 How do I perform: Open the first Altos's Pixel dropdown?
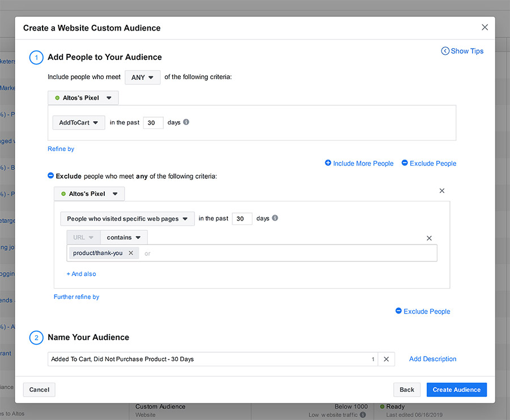83,98
